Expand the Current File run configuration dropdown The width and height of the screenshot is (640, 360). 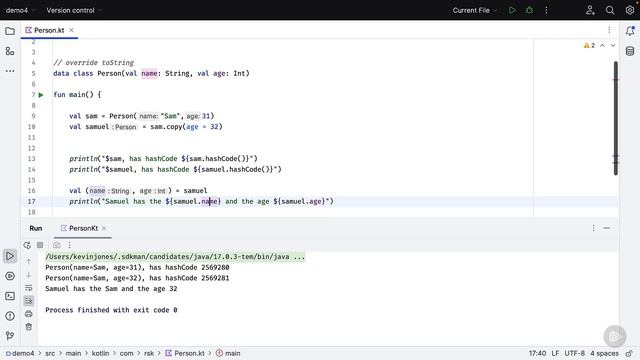474,10
